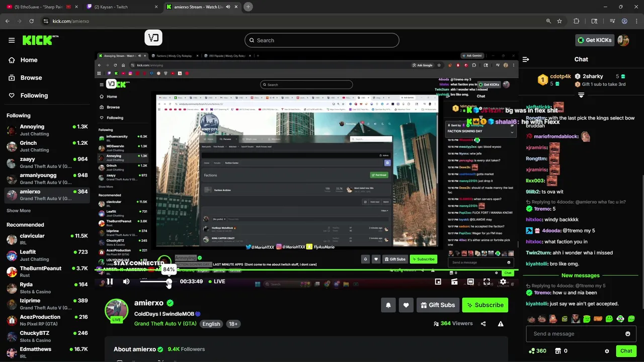Image resolution: width=644 pixels, height=362 pixels.
Task: Open Grinch channel in Following list
Action: [47, 146]
